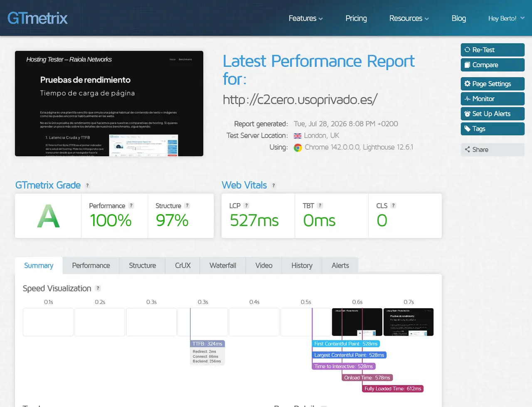The height and width of the screenshot is (407, 532).
Task: Click Largest Contentful Paint: 528ms marker
Action: [x=349, y=355]
